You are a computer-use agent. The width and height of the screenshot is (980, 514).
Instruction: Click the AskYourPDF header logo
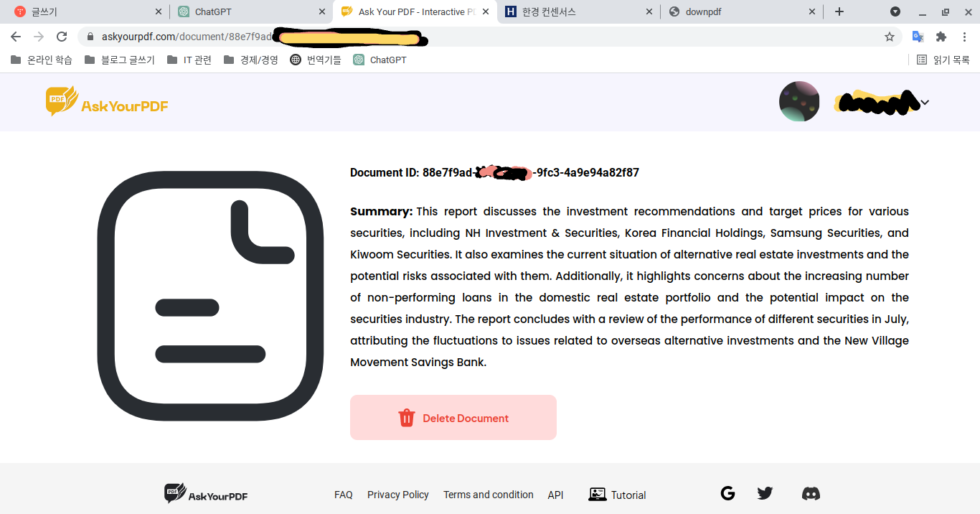coord(107,102)
